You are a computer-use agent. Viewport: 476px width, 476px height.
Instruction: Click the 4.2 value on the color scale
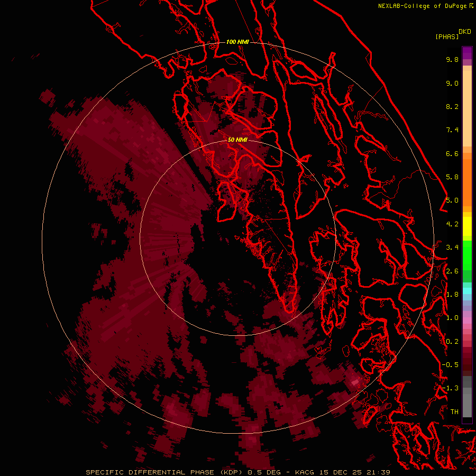click(x=452, y=224)
